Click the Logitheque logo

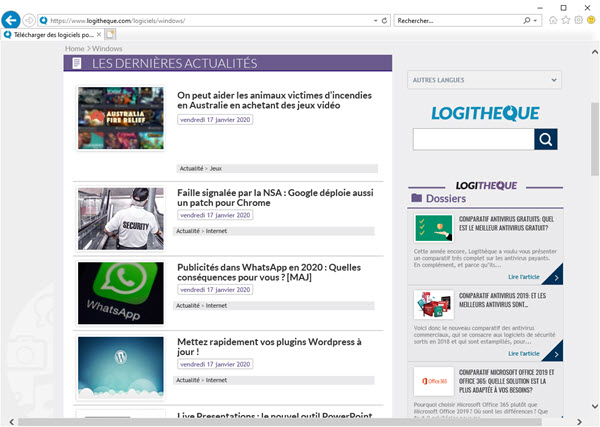[x=485, y=113]
